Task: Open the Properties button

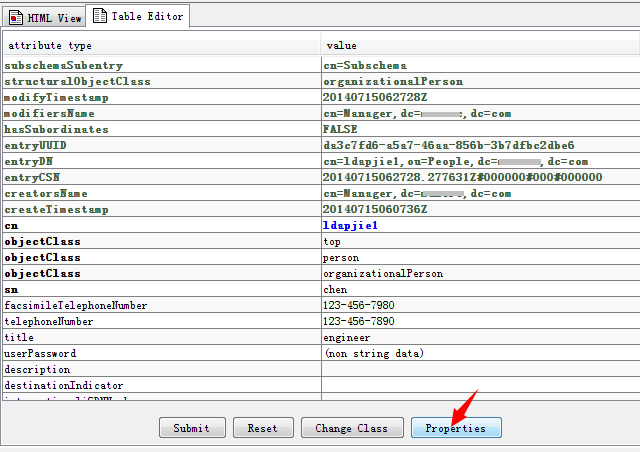Action: pos(455,428)
